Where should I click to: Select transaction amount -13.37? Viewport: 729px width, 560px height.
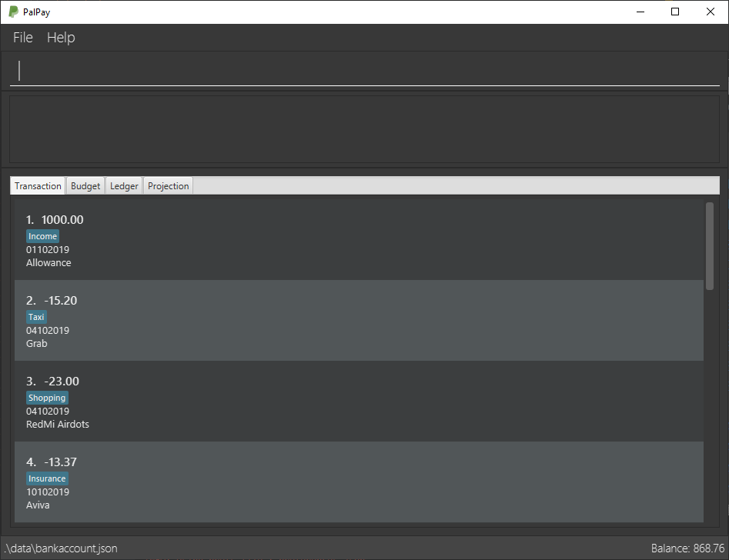tap(61, 462)
